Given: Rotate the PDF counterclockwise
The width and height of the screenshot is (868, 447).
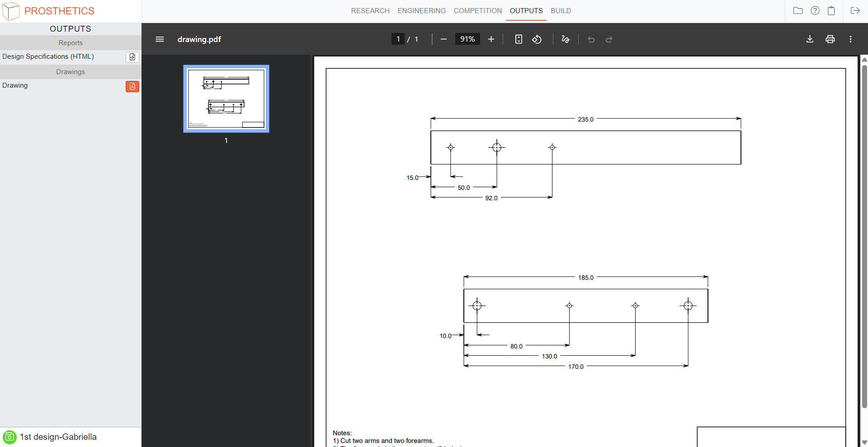Looking at the screenshot, I should (537, 39).
